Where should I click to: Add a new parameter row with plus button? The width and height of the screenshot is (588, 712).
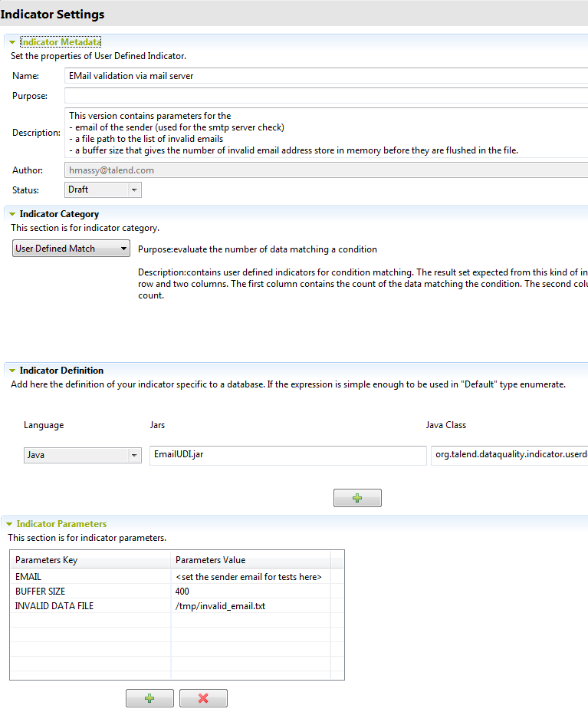[x=149, y=698]
